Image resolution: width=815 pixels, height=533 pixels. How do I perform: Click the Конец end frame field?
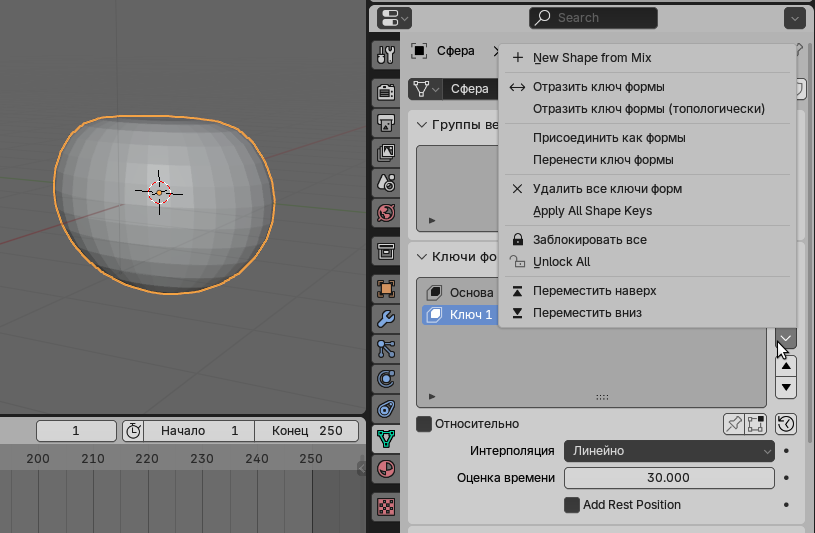tap(307, 431)
